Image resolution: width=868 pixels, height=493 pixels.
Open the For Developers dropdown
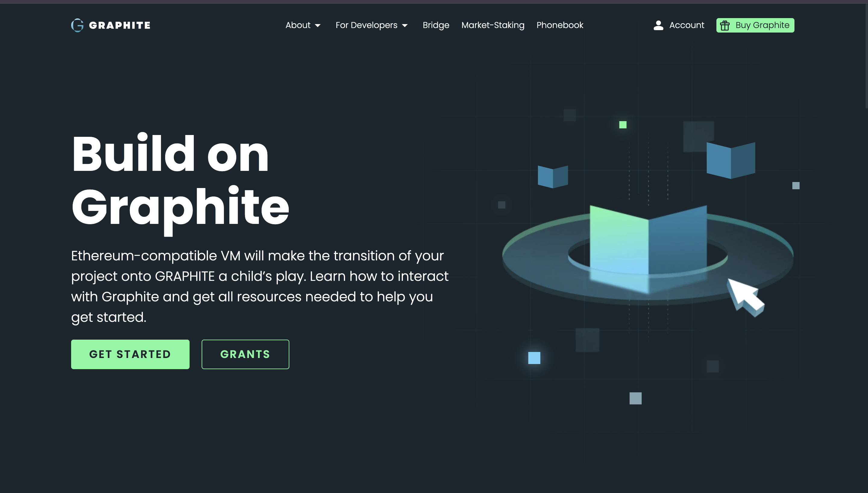(366, 25)
